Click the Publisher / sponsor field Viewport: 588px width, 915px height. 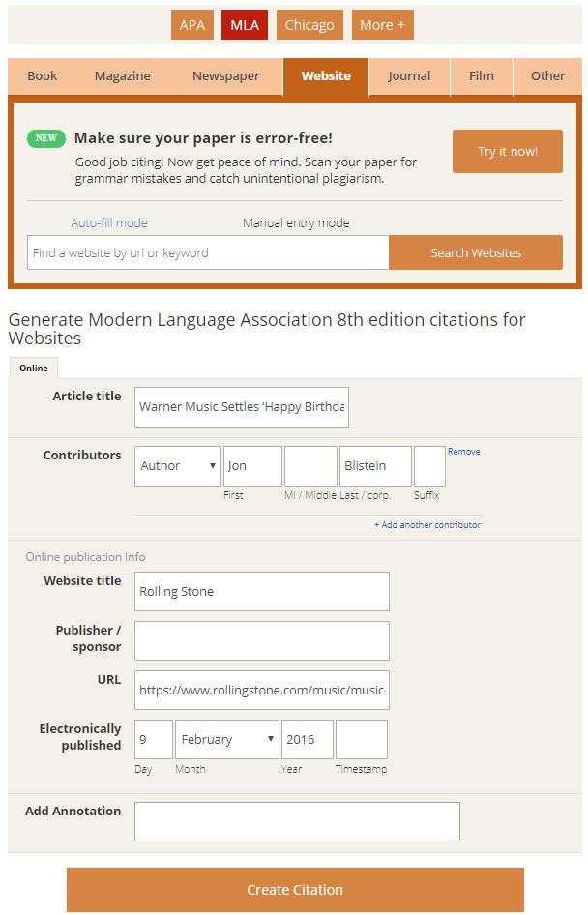point(261,640)
